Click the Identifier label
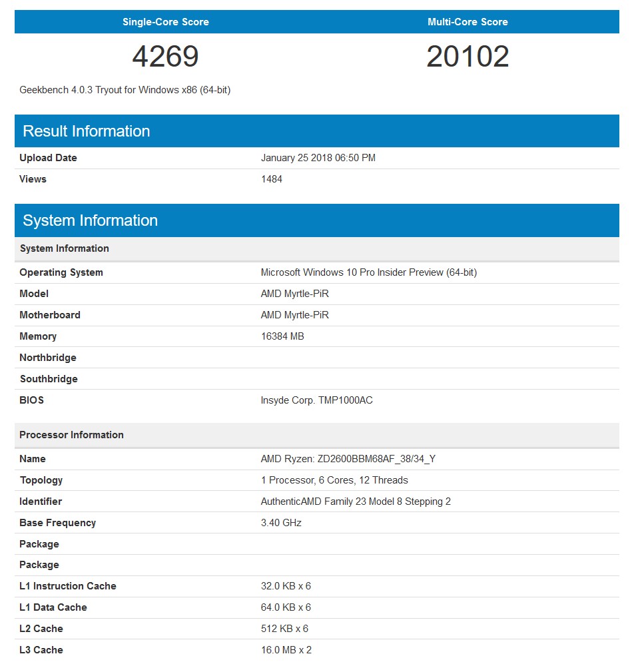 (41, 502)
